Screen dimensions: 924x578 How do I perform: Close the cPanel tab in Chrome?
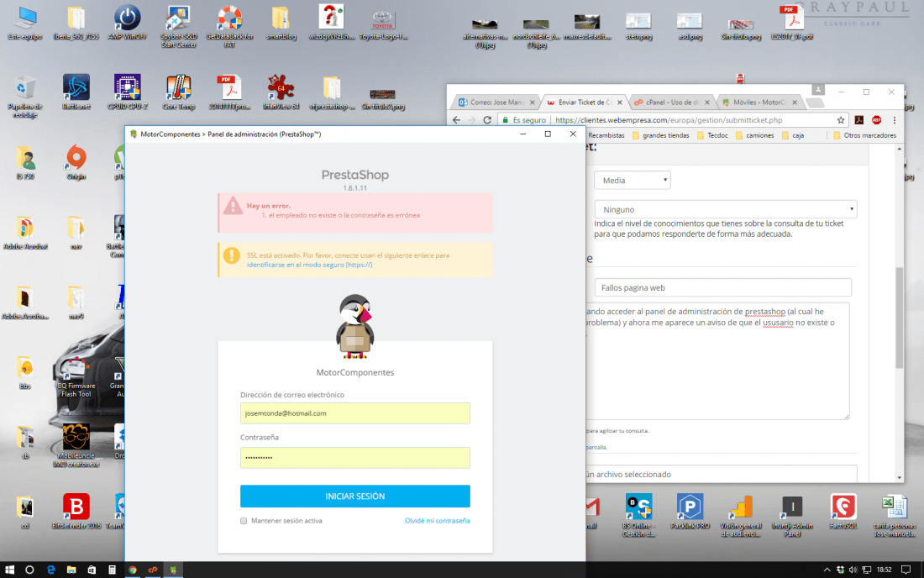(707, 102)
